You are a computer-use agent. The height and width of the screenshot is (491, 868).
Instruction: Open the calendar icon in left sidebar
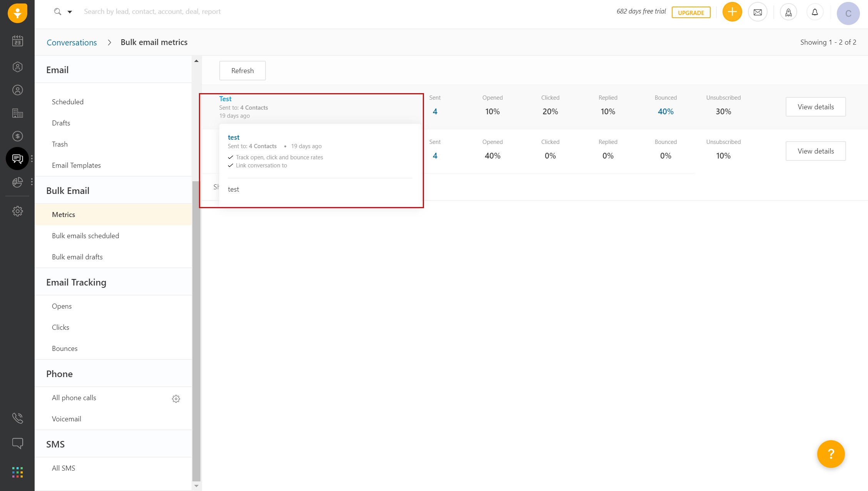[17, 41]
